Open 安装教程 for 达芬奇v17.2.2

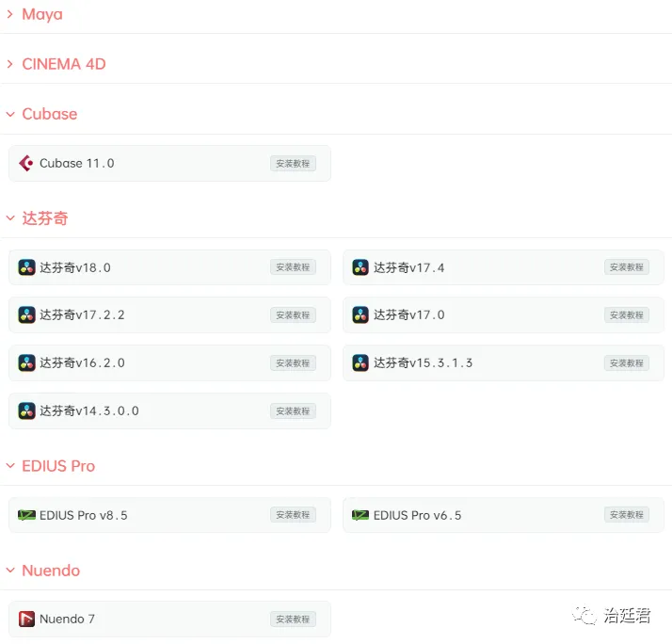[293, 315]
